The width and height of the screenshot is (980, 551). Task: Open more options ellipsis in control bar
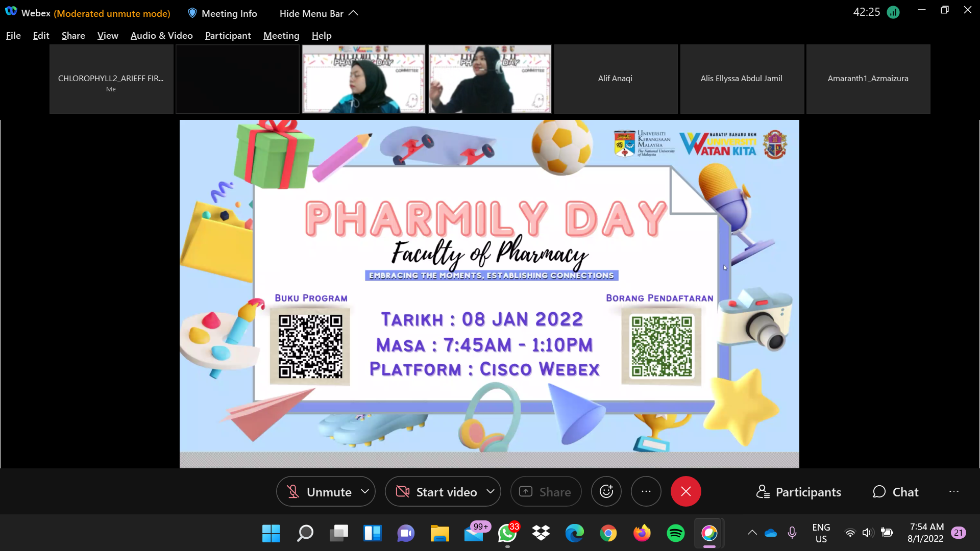(x=646, y=491)
